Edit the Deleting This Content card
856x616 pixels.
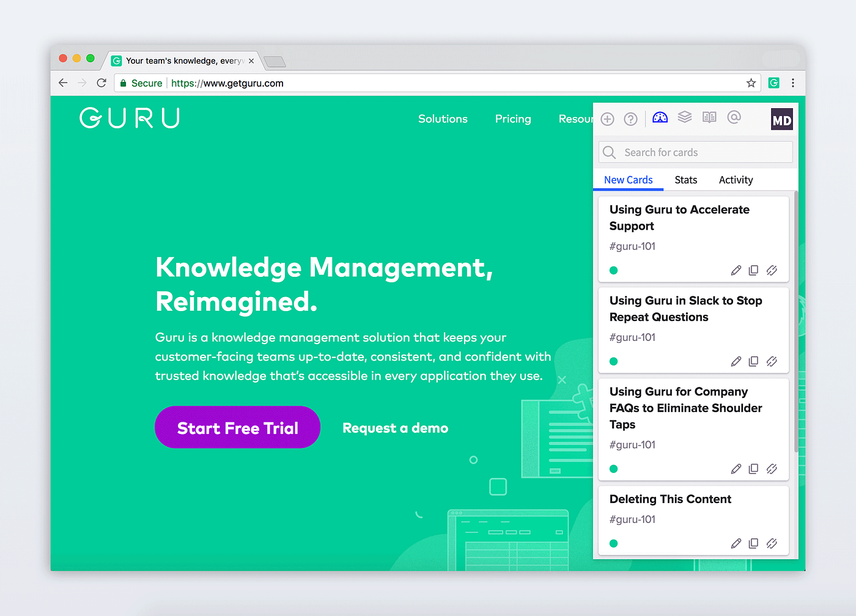pos(736,543)
